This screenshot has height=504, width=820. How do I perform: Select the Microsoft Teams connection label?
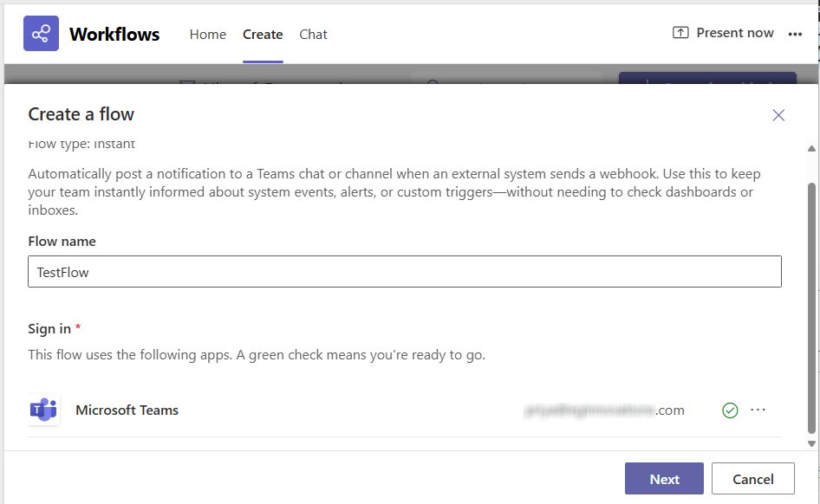pyautogui.click(x=127, y=410)
